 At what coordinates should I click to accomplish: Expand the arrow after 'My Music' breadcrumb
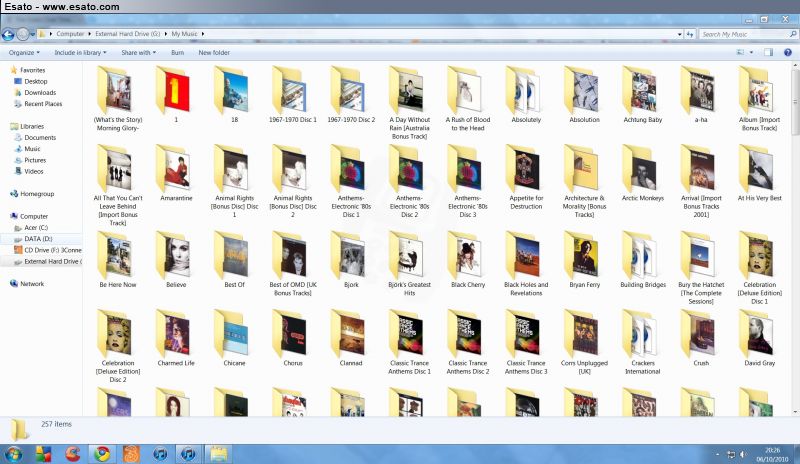coord(203,34)
